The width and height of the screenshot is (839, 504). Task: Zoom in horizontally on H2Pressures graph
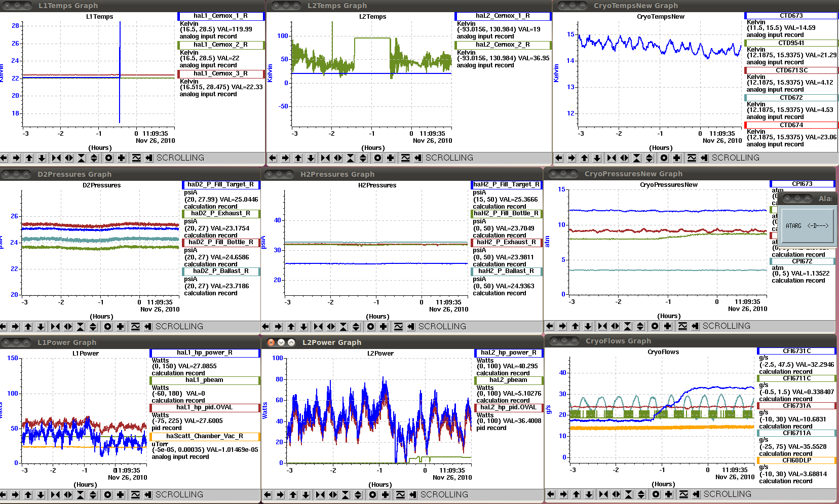pyautogui.click(x=318, y=327)
